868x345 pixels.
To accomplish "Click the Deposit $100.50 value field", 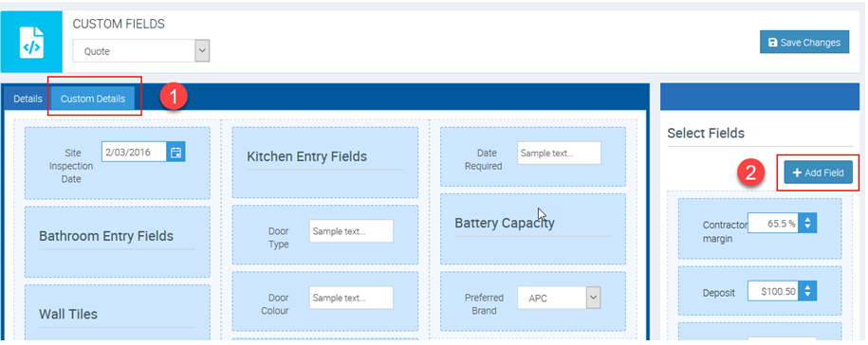I will pos(773,291).
